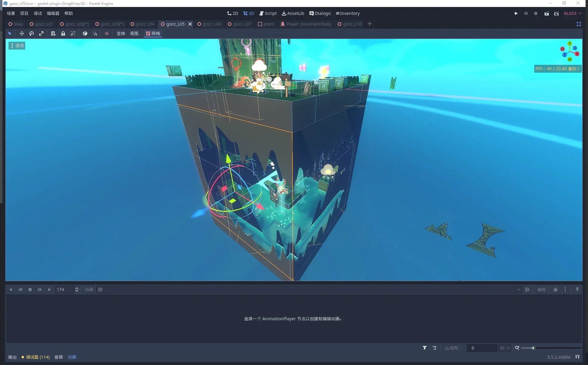Click the lock selected node icon
Image resolution: width=588 pixels, height=365 pixels.
click(x=63, y=33)
